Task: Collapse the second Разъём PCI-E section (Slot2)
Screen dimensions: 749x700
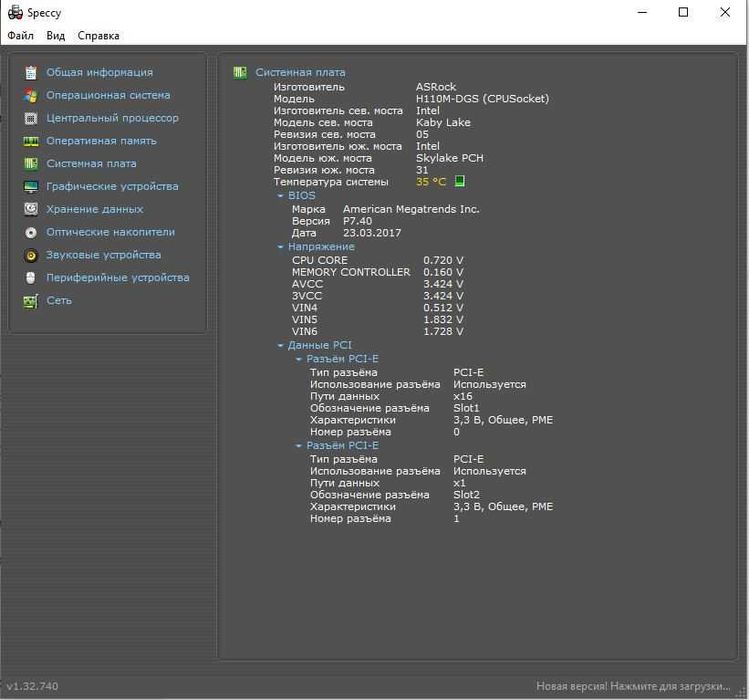Action: (x=299, y=446)
